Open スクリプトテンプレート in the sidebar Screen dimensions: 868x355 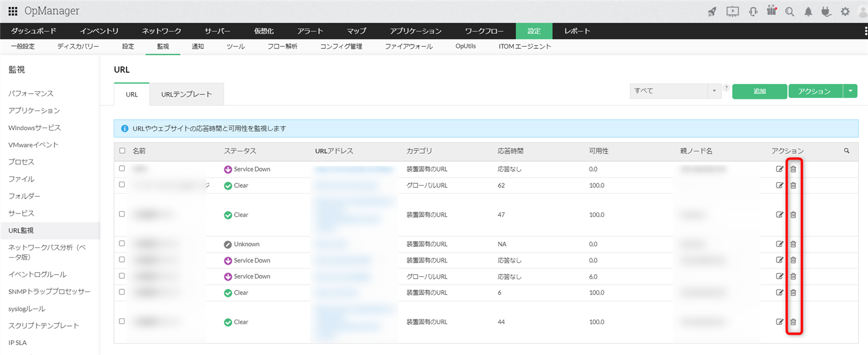[x=44, y=326]
